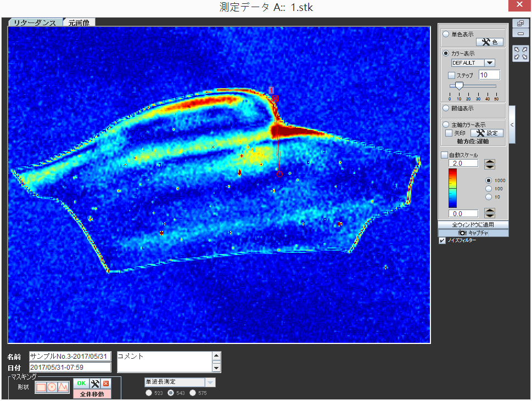The height and width of the screenshot is (401, 532).
Task: Expand the 単波長測定 measurement dropdown
Action: click(x=210, y=382)
